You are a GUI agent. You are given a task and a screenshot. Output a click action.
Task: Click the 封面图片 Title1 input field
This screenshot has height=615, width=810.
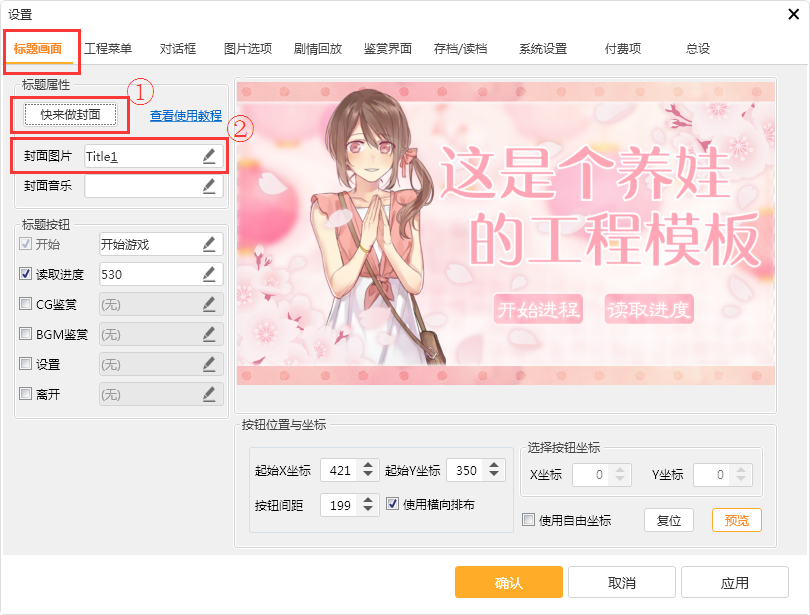tap(153, 156)
